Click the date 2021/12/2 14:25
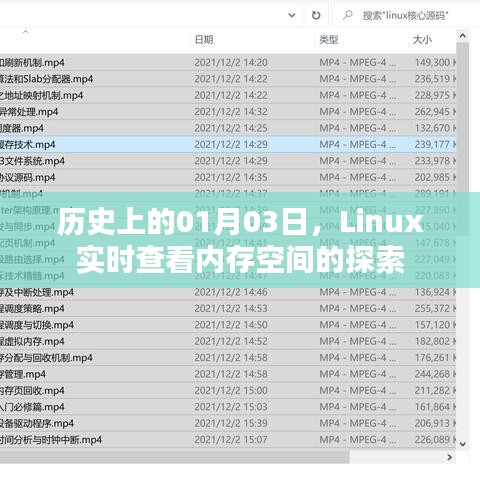Screen dimensions: 480x480 231,128
